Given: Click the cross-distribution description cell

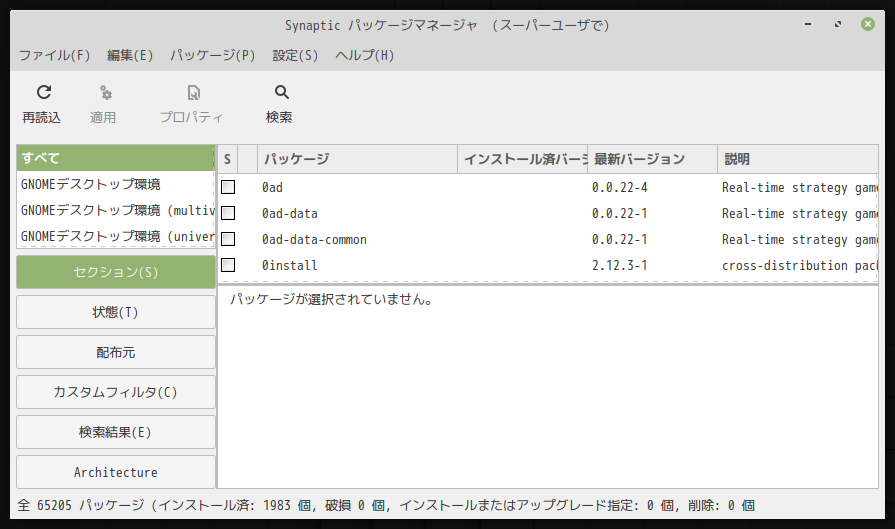Looking at the screenshot, I should (x=800, y=265).
